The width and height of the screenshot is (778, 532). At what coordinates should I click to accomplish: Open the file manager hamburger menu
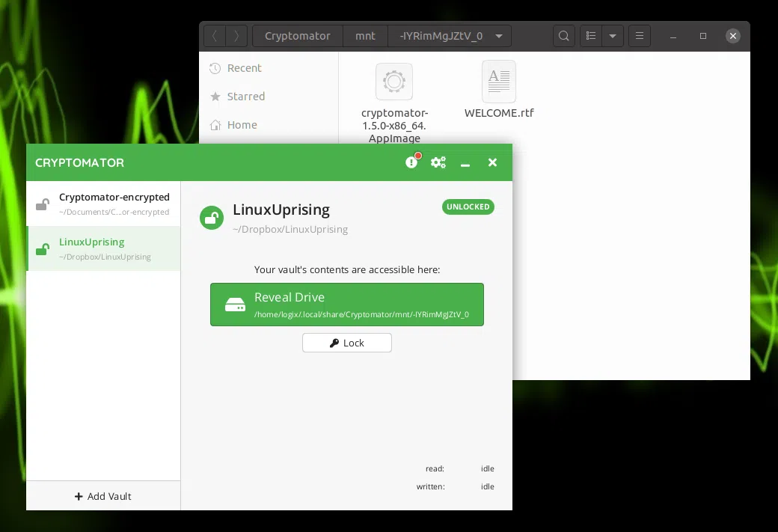click(x=638, y=36)
